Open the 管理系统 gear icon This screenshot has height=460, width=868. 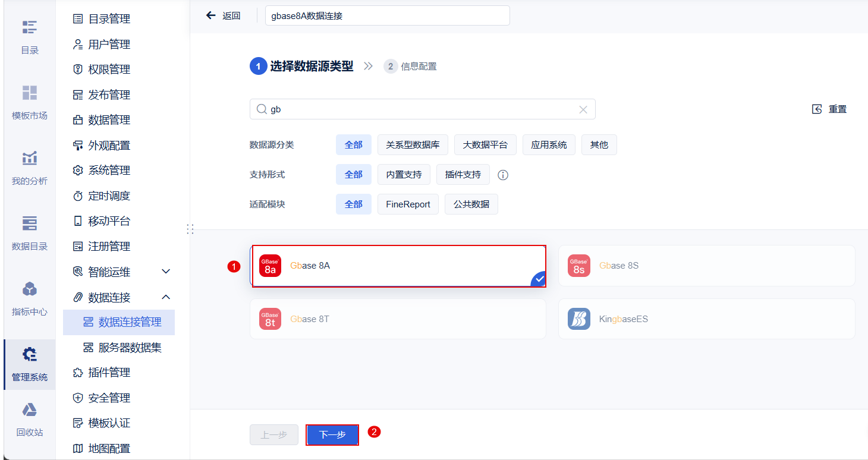(30, 354)
